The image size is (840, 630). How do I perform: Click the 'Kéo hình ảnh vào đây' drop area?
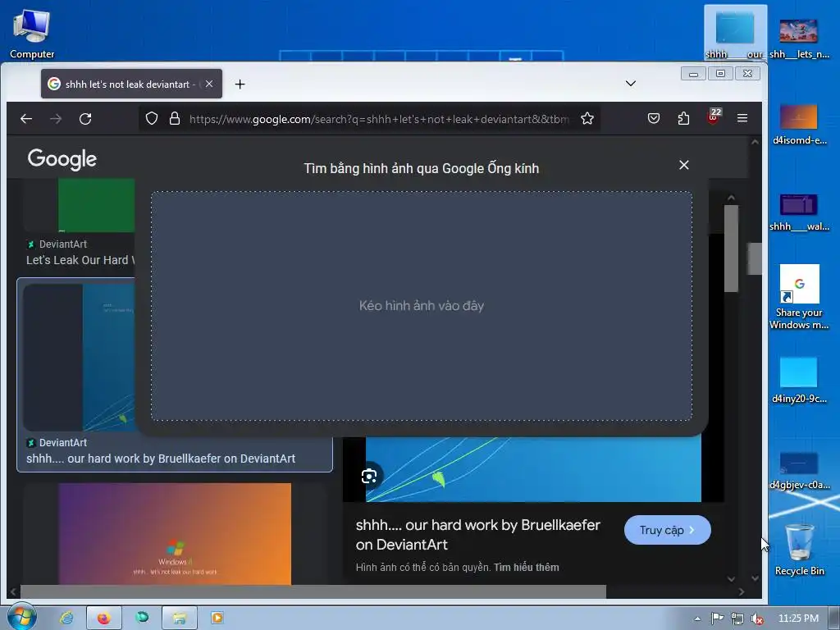[x=422, y=306]
